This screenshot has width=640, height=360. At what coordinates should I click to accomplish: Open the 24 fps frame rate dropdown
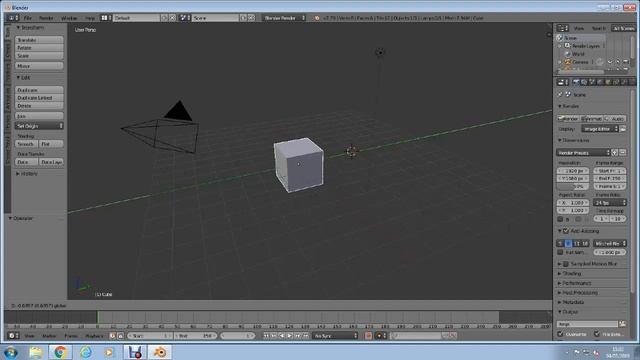click(x=610, y=202)
